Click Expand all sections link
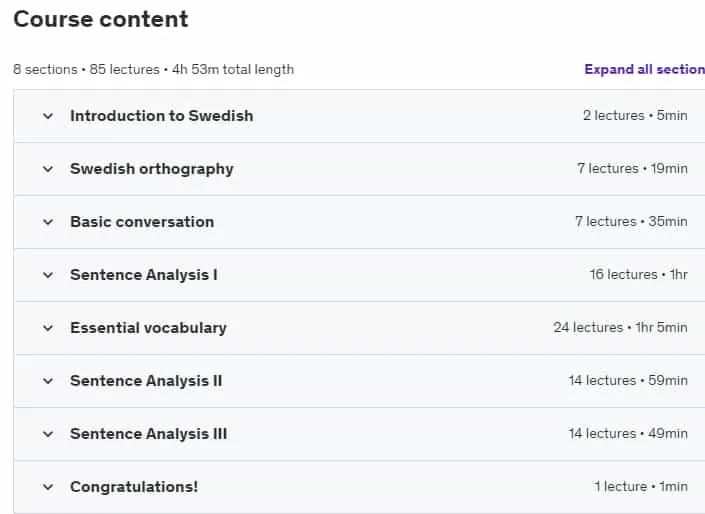This screenshot has height=514, width=705. 644,69
